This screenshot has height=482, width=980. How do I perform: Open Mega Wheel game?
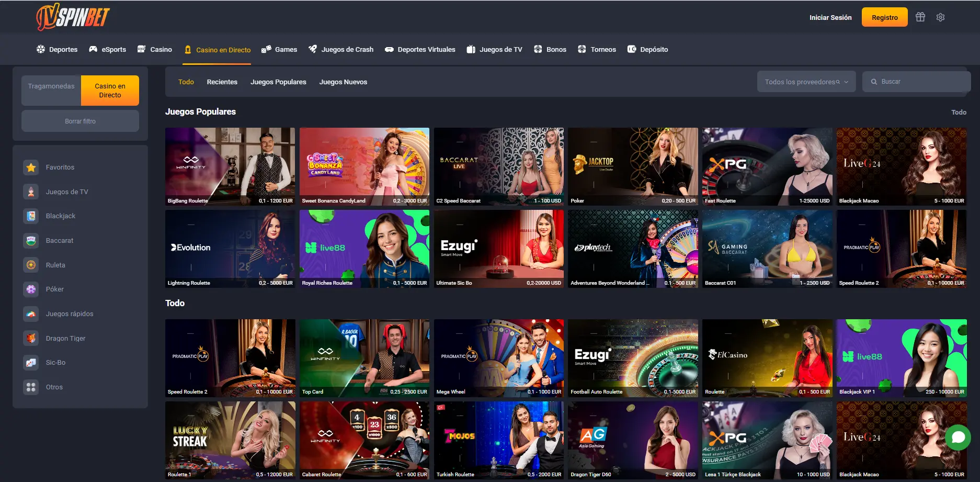pyautogui.click(x=499, y=358)
